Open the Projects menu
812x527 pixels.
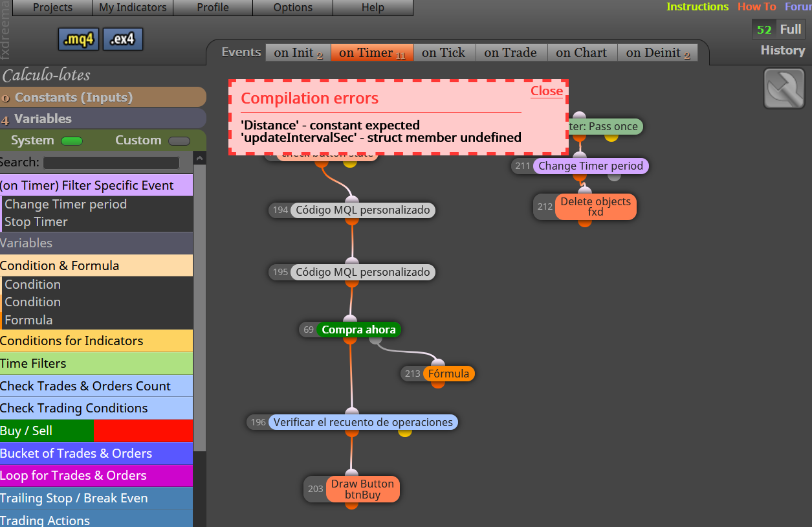(52, 8)
